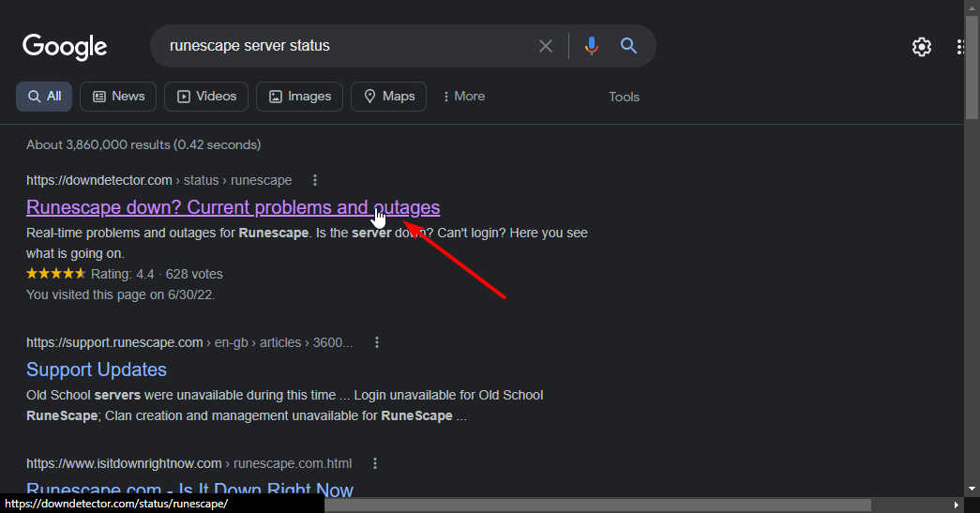Viewport: 980px width, 513px height.
Task: Open the Support Updates result link
Action: pyautogui.click(x=97, y=370)
